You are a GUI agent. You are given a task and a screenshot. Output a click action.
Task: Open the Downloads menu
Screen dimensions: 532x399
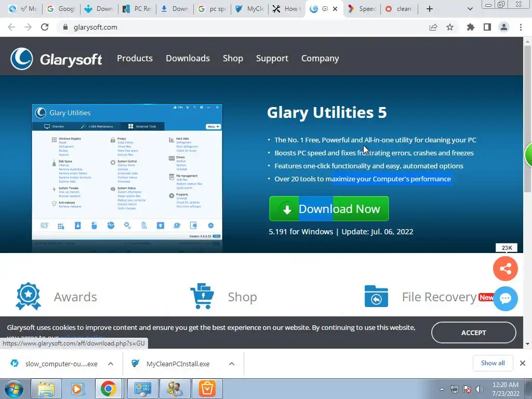pos(188,58)
